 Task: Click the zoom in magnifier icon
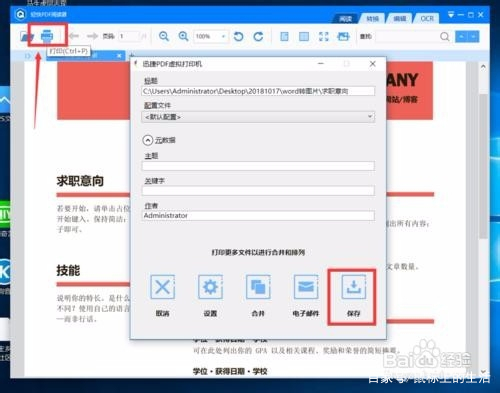coord(183,36)
